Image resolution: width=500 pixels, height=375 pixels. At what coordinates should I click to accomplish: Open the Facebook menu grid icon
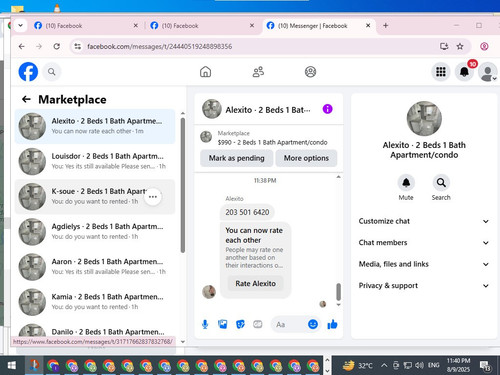click(x=441, y=72)
